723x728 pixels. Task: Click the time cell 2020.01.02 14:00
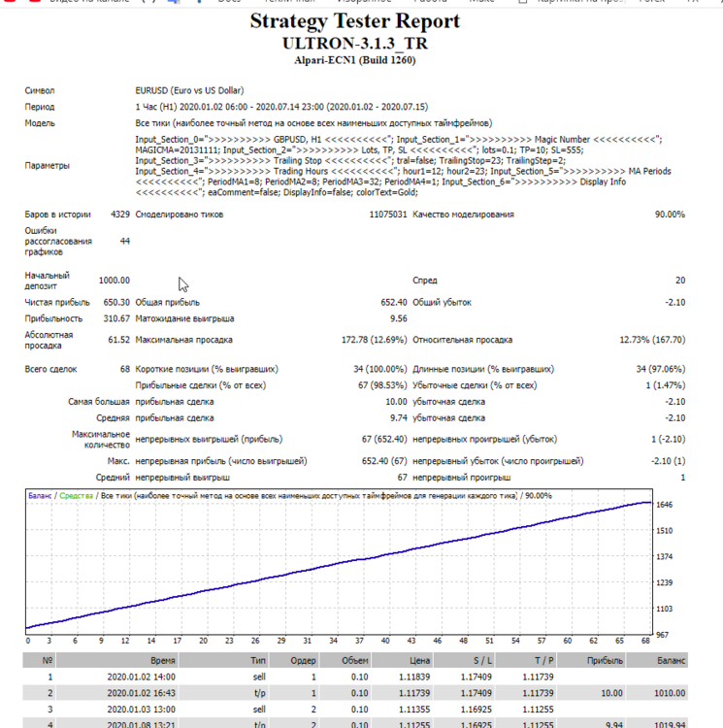pos(141,677)
